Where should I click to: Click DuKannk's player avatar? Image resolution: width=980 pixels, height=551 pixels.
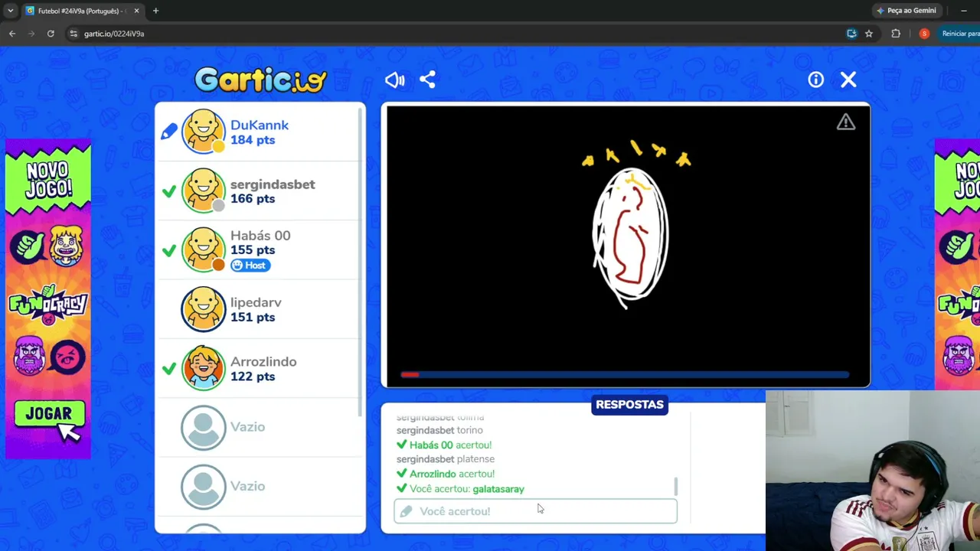click(x=204, y=132)
